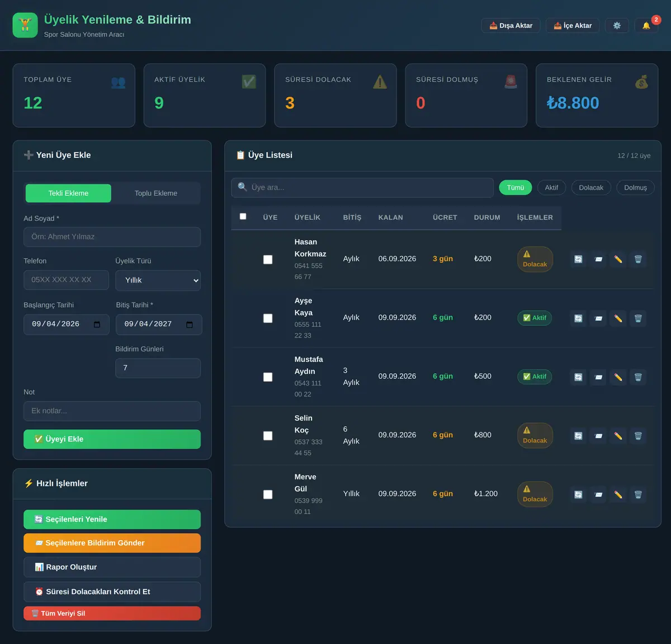Image resolution: width=671 pixels, height=644 pixels.
Task: Open the Üyelik Türü dropdown
Action: click(158, 280)
